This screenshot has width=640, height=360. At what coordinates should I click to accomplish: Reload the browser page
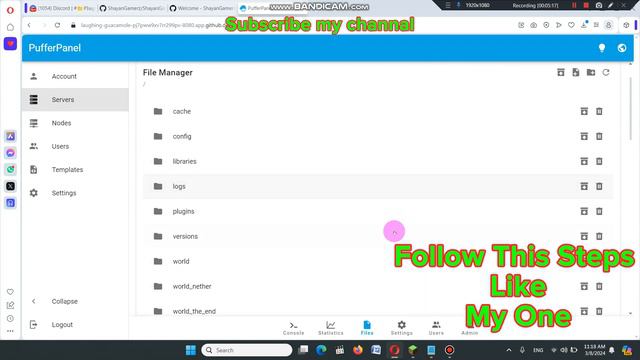coord(58,25)
